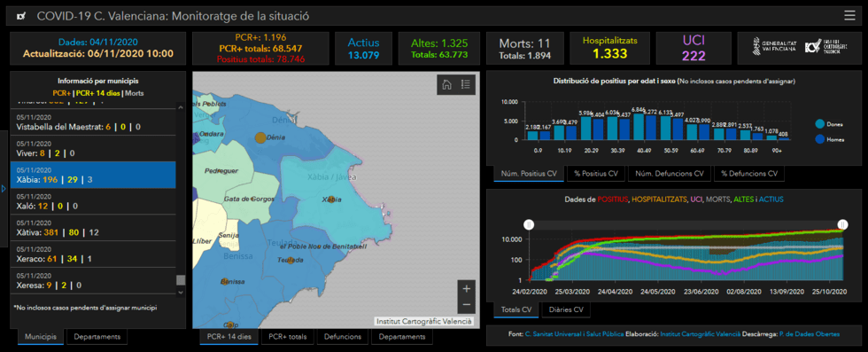868x352 pixels.
Task: Open the % Defuncions CV tab
Action: [749, 174]
